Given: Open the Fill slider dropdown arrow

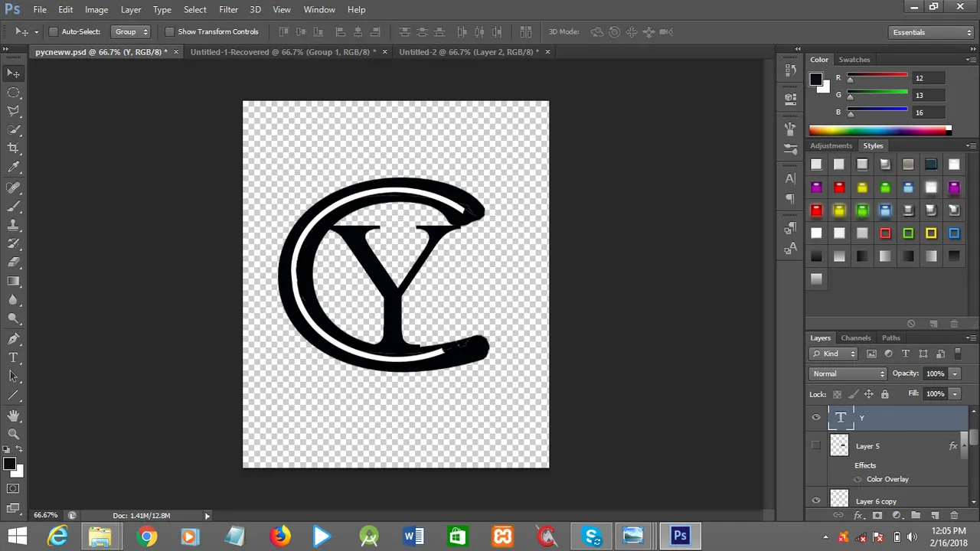Looking at the screenshot, I should (x=955, y=393).
